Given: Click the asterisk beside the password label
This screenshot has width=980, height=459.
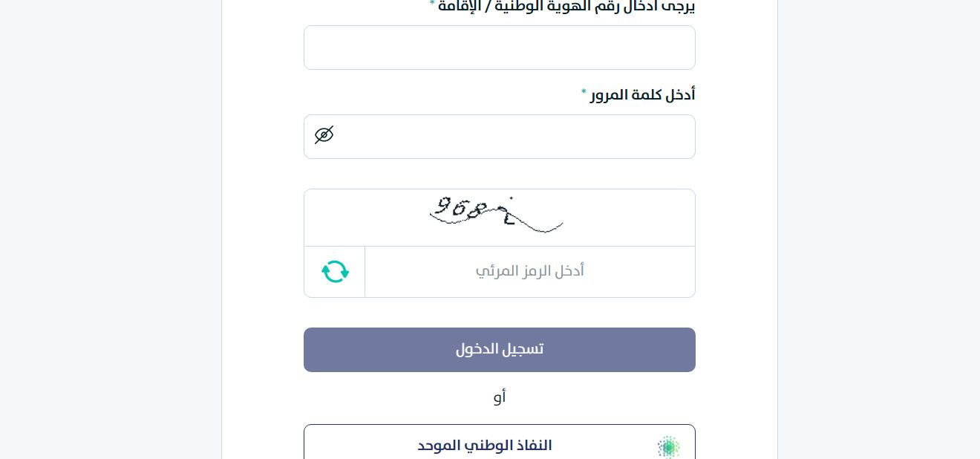Looking at the screenshot, I should pos(584,93).
